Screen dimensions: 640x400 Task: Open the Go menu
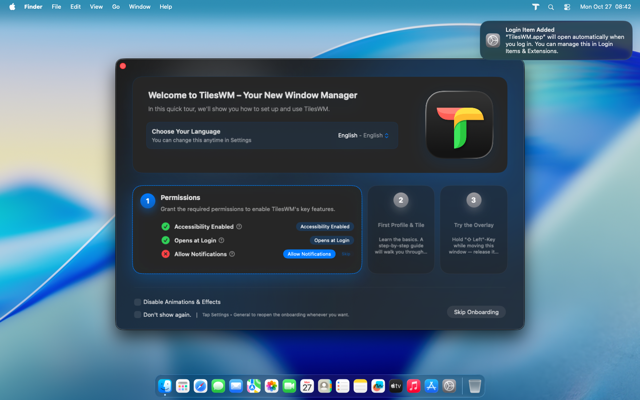pos(116,7)
